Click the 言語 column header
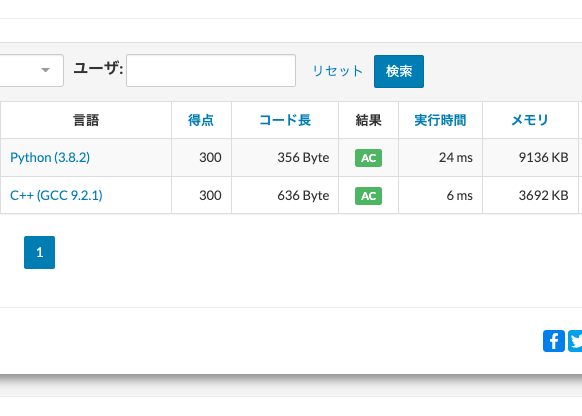582x416 pixels. coord(86,120)
